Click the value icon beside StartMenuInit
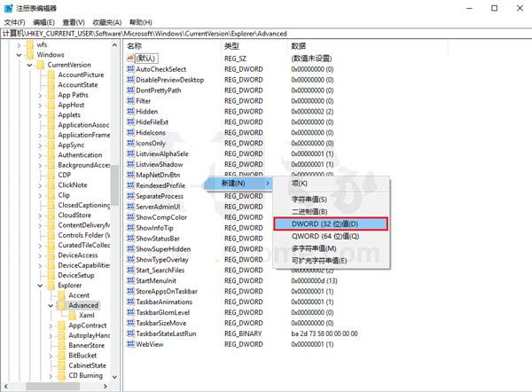 coord(130,280)
